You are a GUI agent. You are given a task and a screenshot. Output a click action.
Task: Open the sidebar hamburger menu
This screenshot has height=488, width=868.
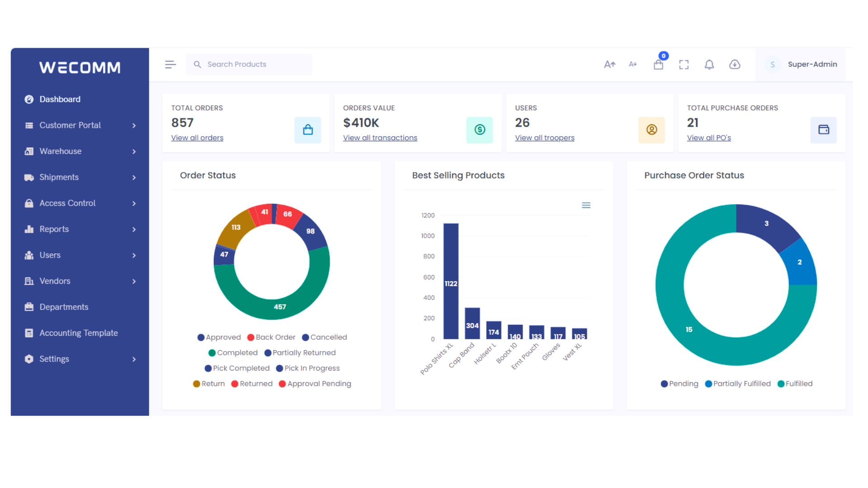tap(170, 64)
